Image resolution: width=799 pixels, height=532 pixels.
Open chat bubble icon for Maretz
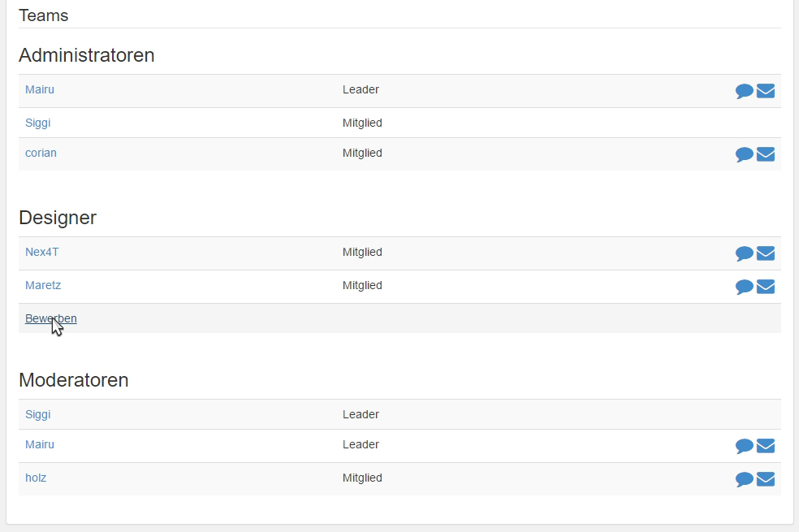[744, 287]
